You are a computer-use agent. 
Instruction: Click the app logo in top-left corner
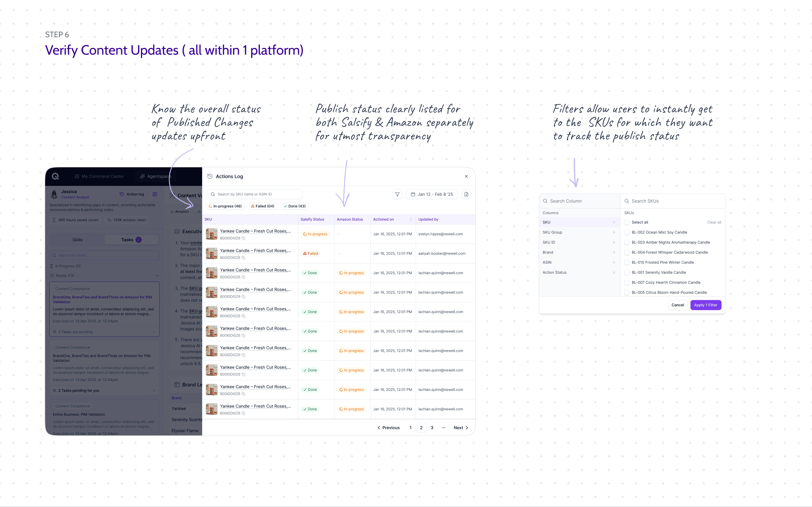click(55, 176)
